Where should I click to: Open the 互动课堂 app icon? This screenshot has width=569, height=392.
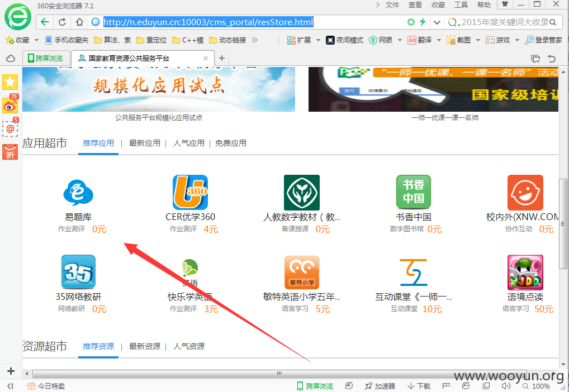tap(413, 272)
